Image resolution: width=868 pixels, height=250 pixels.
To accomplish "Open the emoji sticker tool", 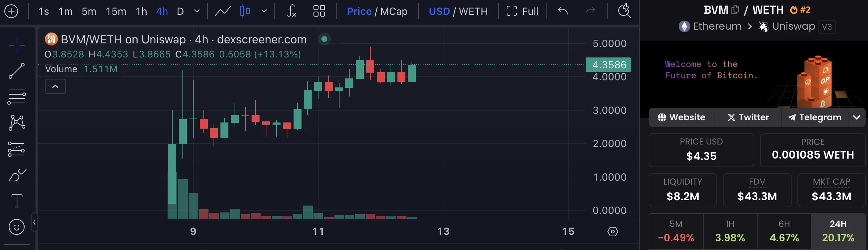I will tap(16, 227).
